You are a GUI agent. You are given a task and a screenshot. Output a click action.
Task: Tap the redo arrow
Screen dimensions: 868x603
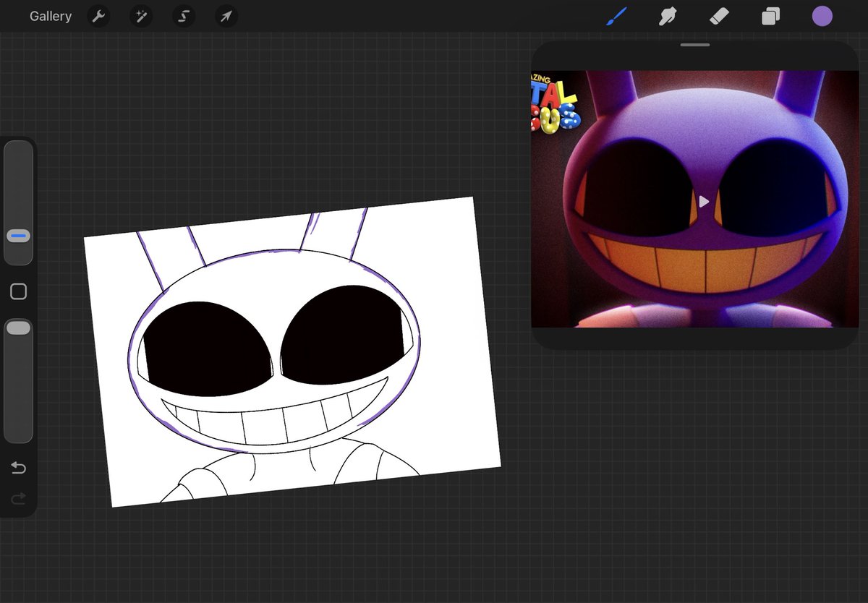(x=18, y=498)
